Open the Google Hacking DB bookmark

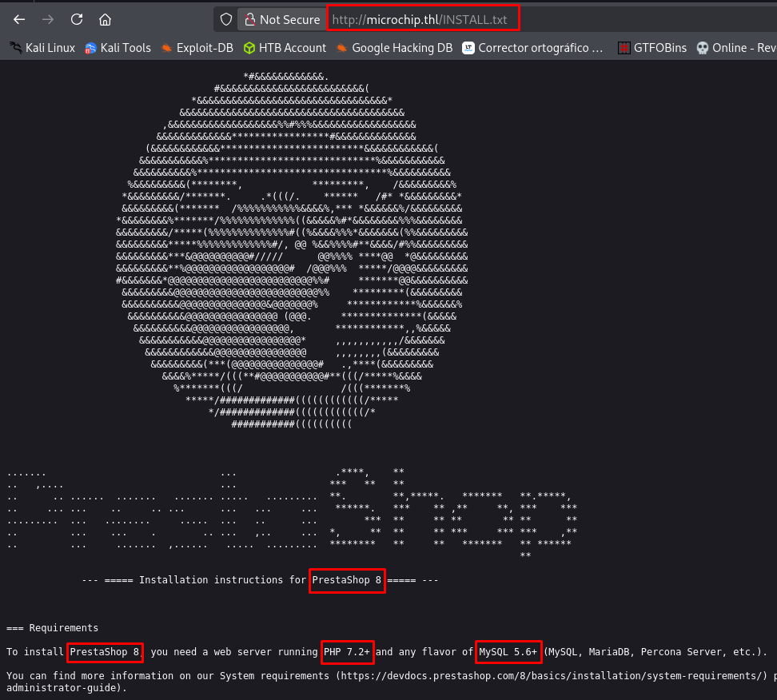pyautogui.click(x=394, y=48)
